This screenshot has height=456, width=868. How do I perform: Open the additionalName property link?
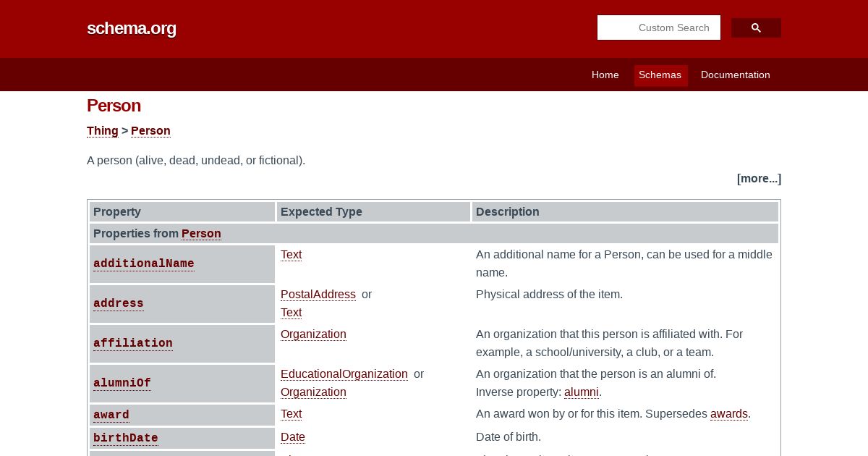(144, 263)
